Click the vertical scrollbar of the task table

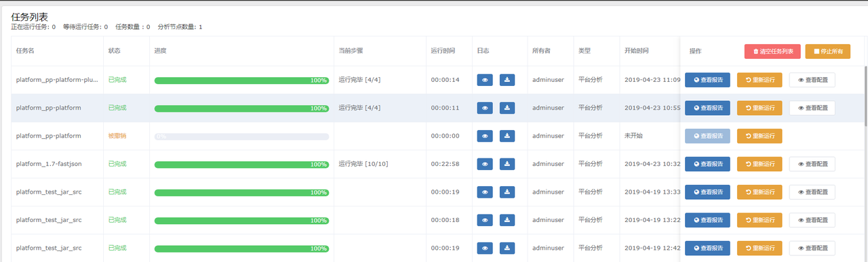[x=866, y=95]
